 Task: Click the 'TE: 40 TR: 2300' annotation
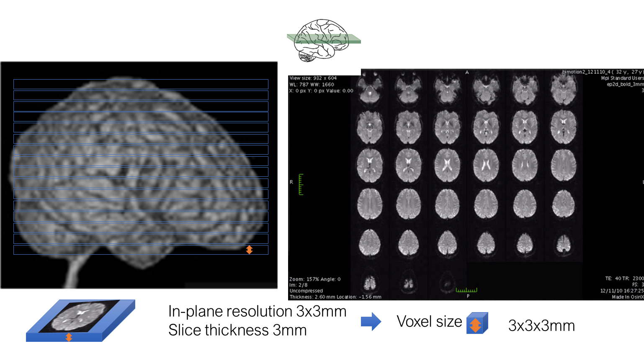point(624,279)
